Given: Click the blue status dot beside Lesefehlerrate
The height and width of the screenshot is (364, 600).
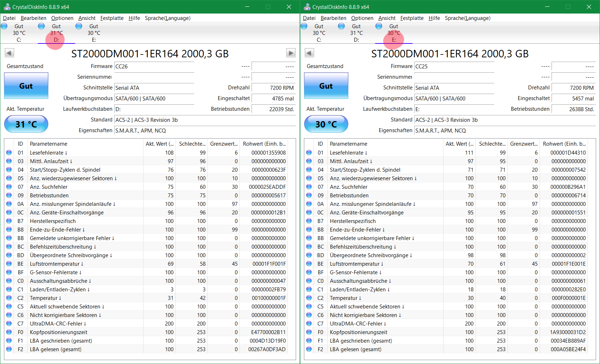Looking at the screenshot, I should pyautogui.click(x=9, y=152).
